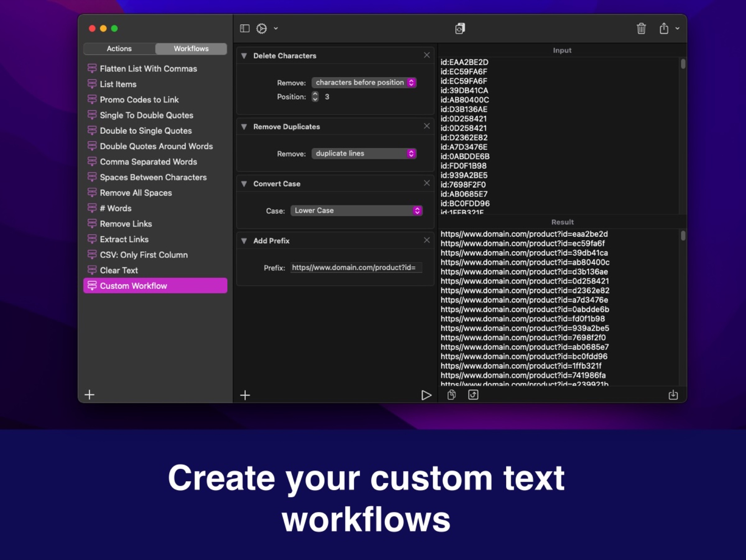This screenshot has height=560, width=746.
Task: Run the workflow with play button
Action: pyautogui.click(x=426, y=395)
